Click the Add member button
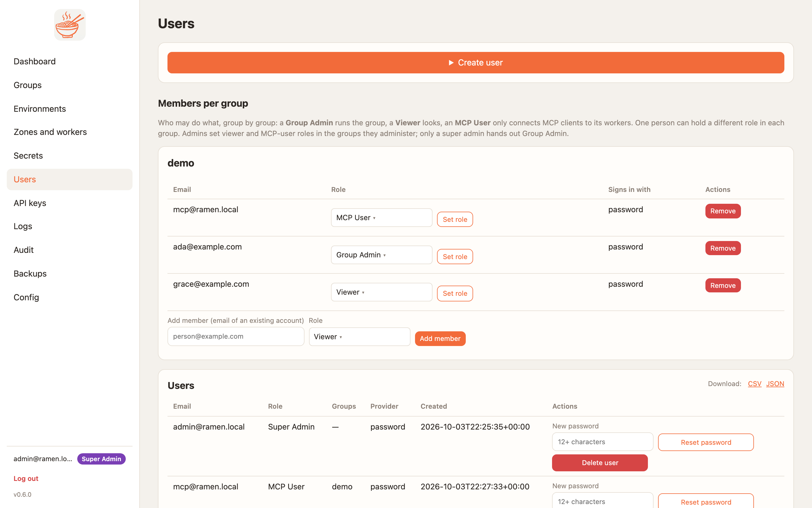Image resolution: width=812 pixels, height=508 pixels. pos(440,339)
